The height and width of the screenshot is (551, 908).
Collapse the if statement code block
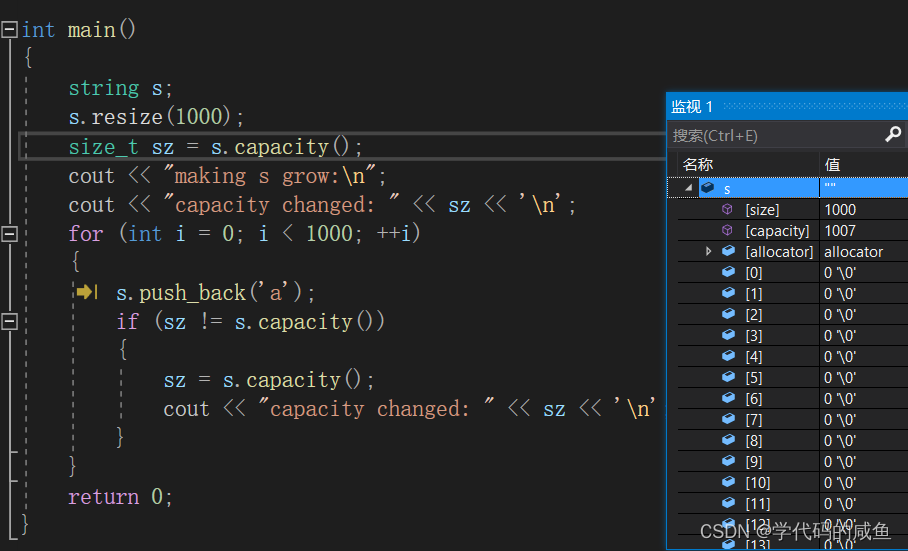click(9, 321)
